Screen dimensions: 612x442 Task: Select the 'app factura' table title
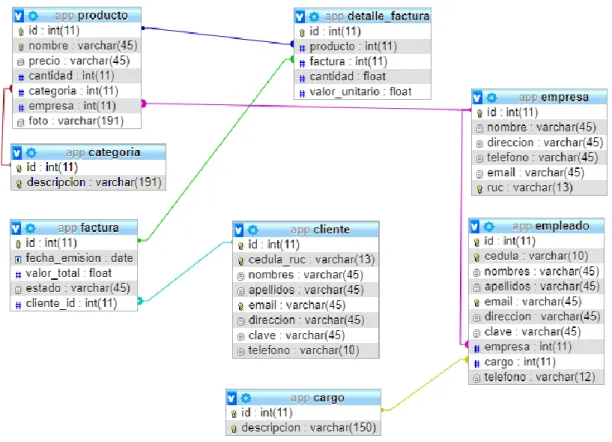point(88,228)
